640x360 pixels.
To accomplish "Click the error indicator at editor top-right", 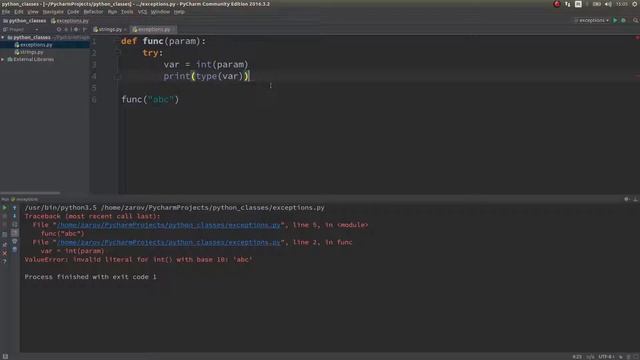I will point(637,38).
